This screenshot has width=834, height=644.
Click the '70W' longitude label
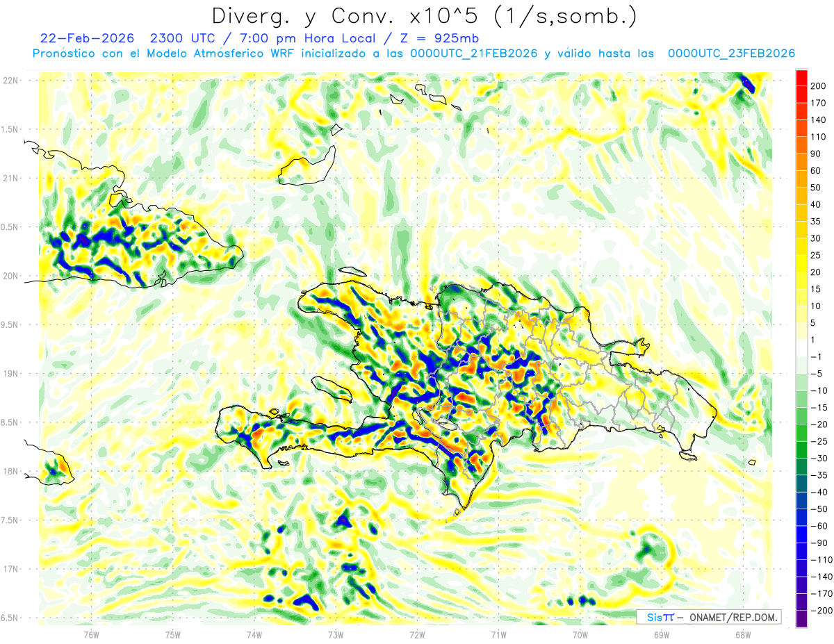(580, 634)
